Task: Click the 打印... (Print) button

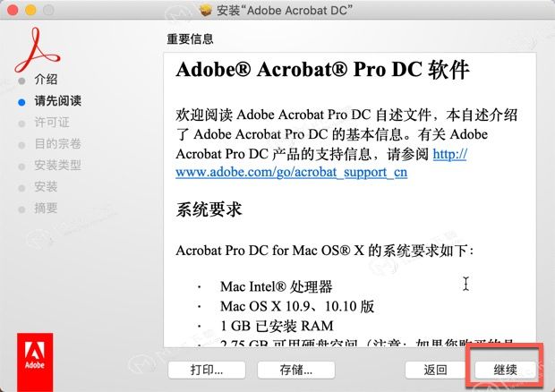Action: (x=207, y=370)
